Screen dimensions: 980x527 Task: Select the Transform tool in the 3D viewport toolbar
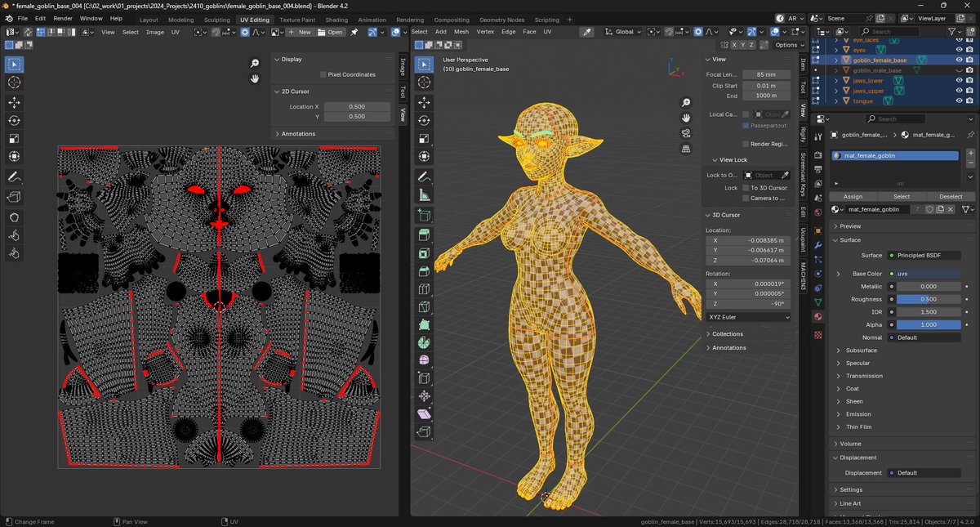pyautogui.click(x=424, y=156)
